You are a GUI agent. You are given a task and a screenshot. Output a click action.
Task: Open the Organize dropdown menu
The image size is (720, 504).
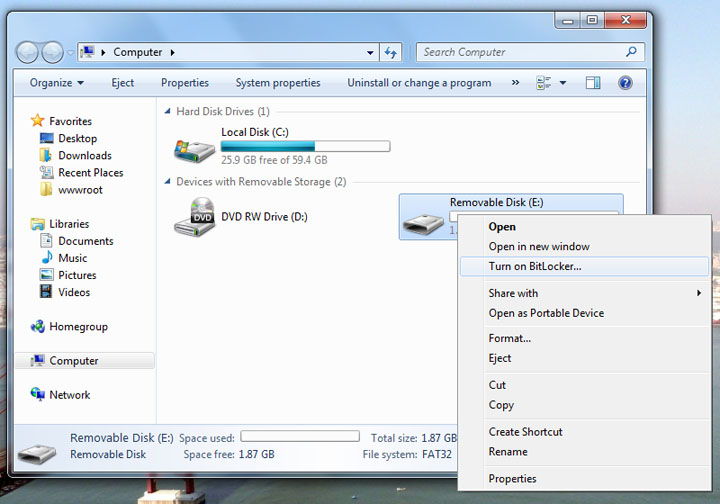[x=56, y=83]
